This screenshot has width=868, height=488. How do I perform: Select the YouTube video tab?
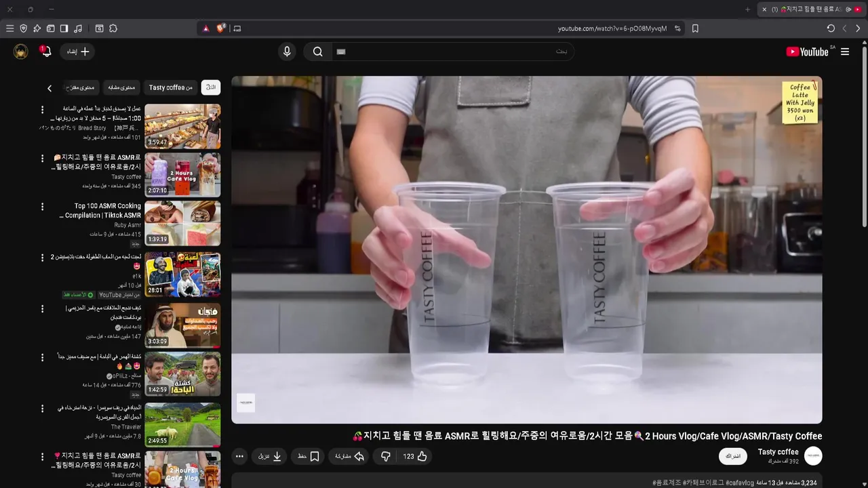(811, 9)
